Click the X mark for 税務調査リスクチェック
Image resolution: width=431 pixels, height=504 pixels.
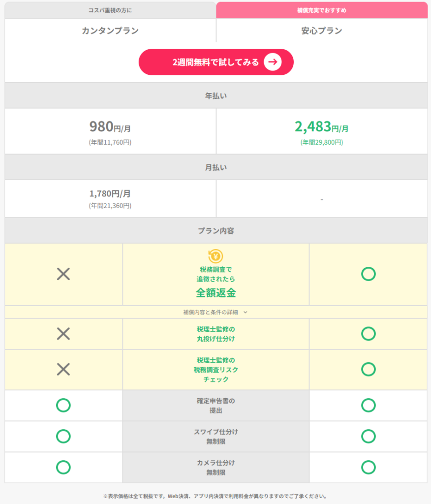pos(63,369)
